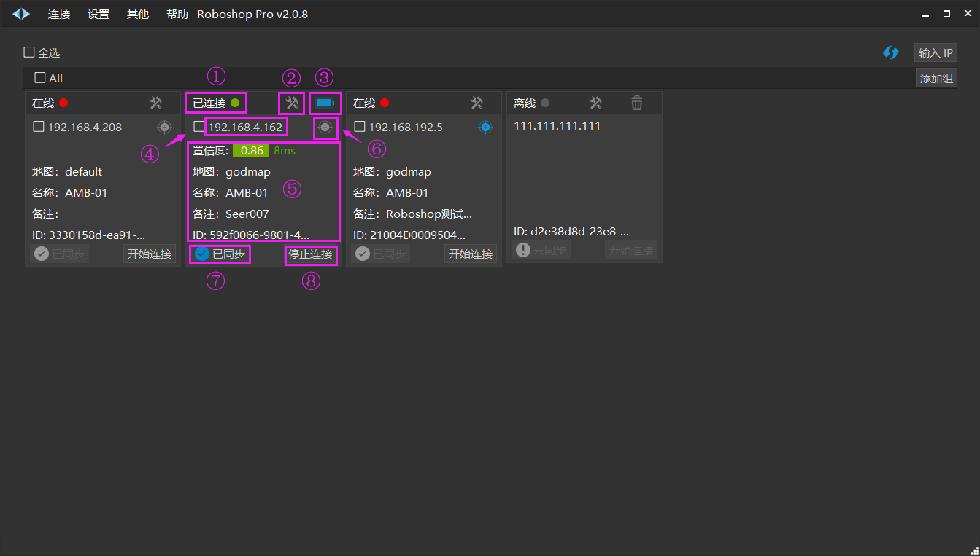Click the blue battery icon on connected robot
Image resolution: width=980 pixels, height=556 pixels.
pos(324,103)
